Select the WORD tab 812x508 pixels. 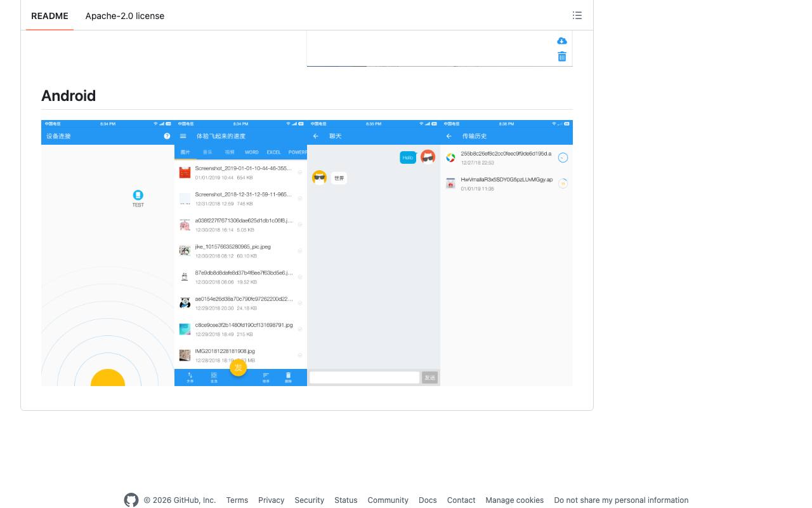pos(252,152)
